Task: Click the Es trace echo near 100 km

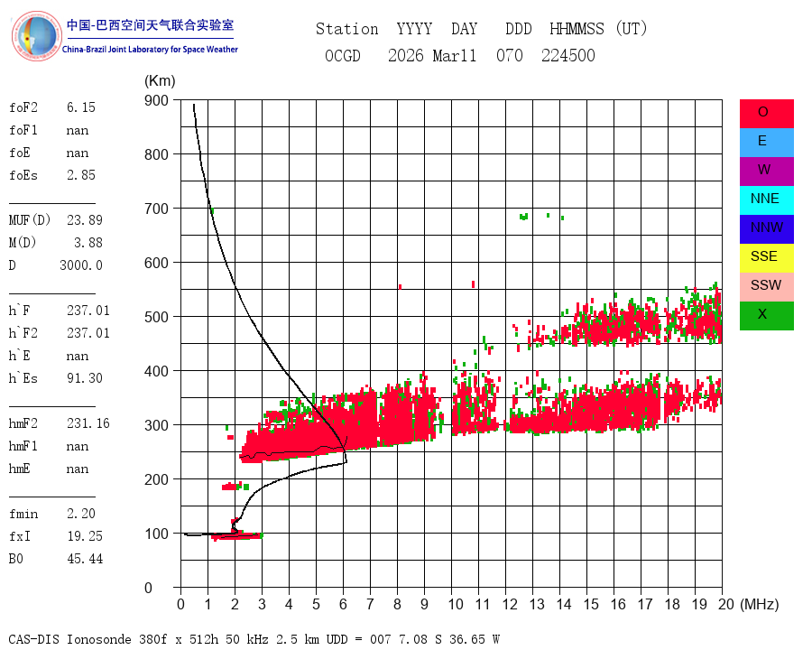Action: [x=236, y=536]
